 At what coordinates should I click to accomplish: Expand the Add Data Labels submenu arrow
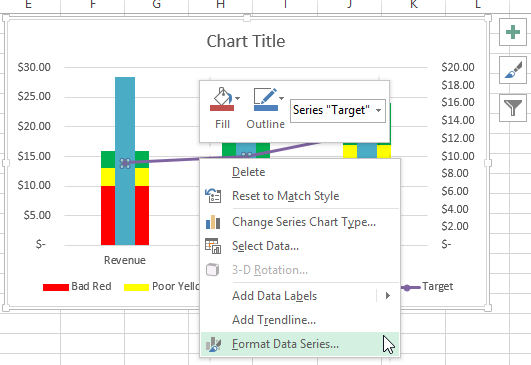pos(388,296)
